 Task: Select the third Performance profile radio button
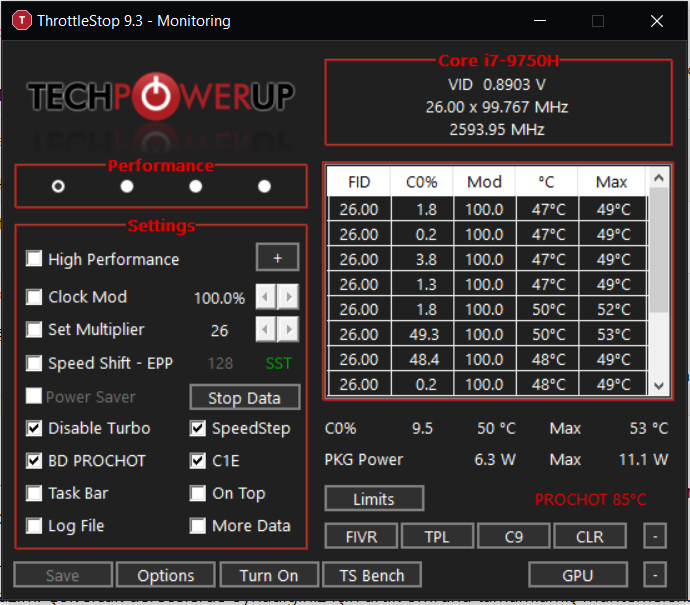(x=195, y=187)
